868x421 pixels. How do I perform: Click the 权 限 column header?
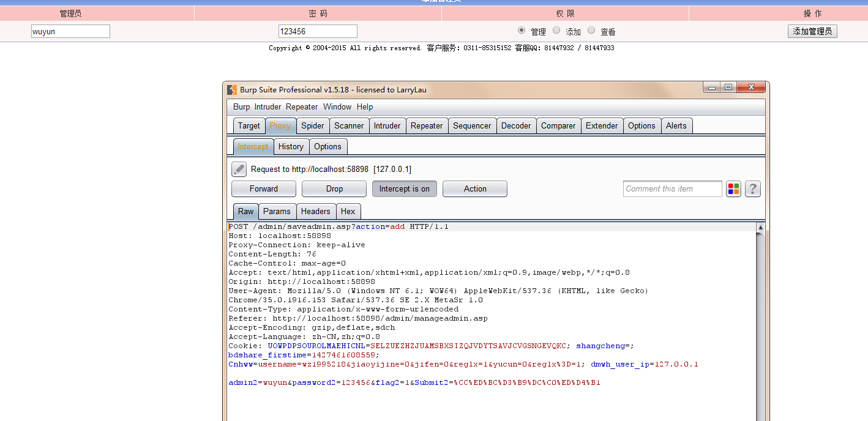point(565,13)
